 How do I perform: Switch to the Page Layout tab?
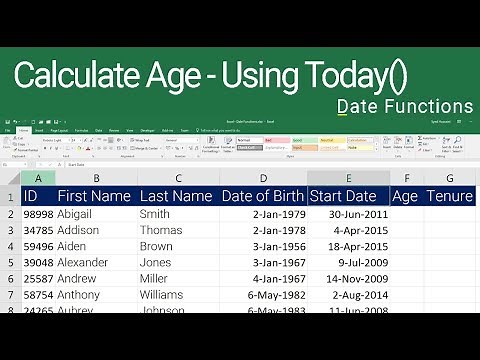point(59,131)
